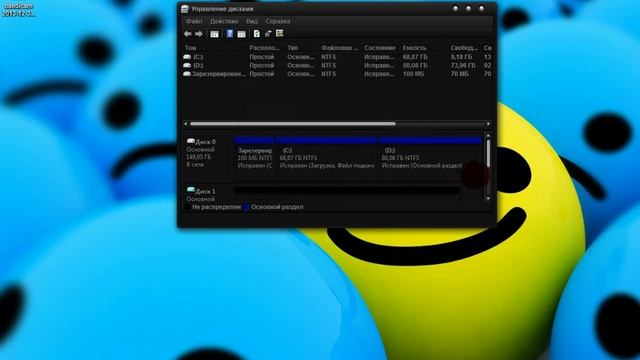Screen dimensions: 640x360
Task: Open the Файл menu
Action: click(194, 21)
